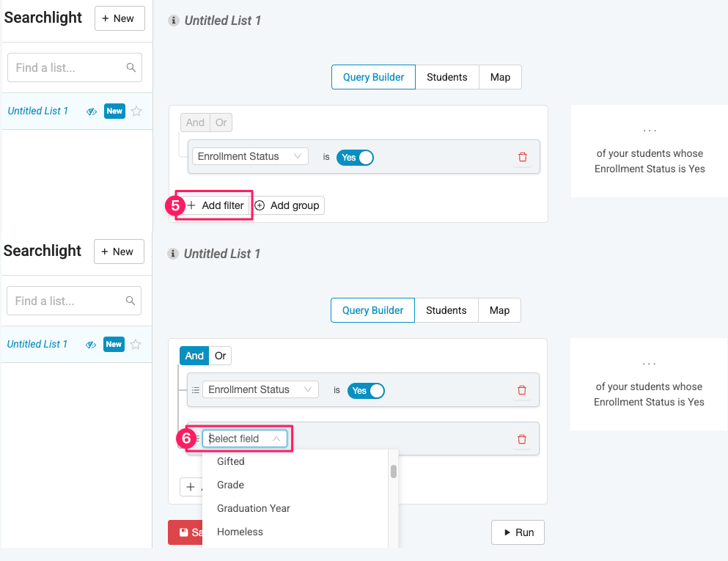Click the Add filter button
Screen dimensions: 728x561
pyautogui.click(x=216, y=205)
